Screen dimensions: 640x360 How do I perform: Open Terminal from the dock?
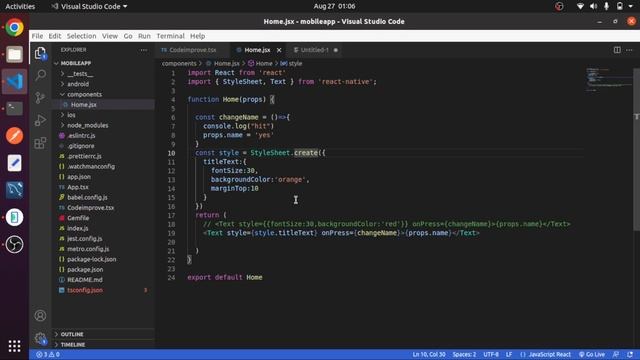click(14, 109)
